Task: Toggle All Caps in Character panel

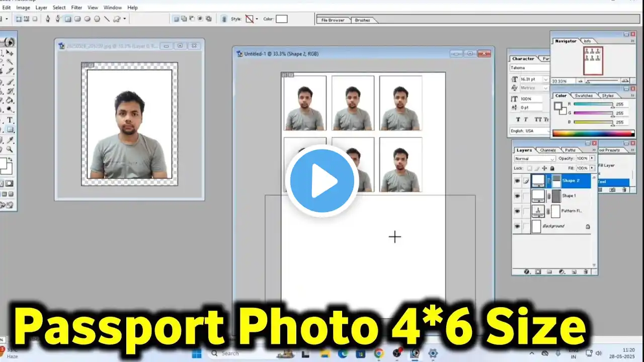Action: [538, 120]
